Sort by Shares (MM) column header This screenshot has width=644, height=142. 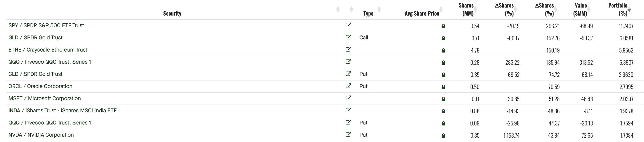coord(466,9)
